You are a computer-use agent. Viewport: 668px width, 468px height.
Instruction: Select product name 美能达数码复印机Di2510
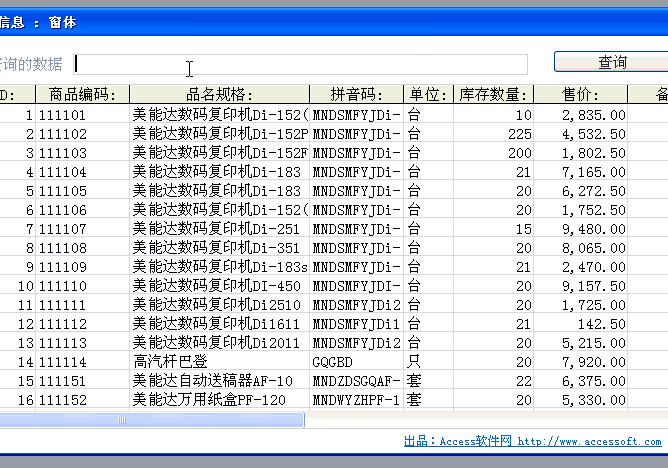point(219,304)
